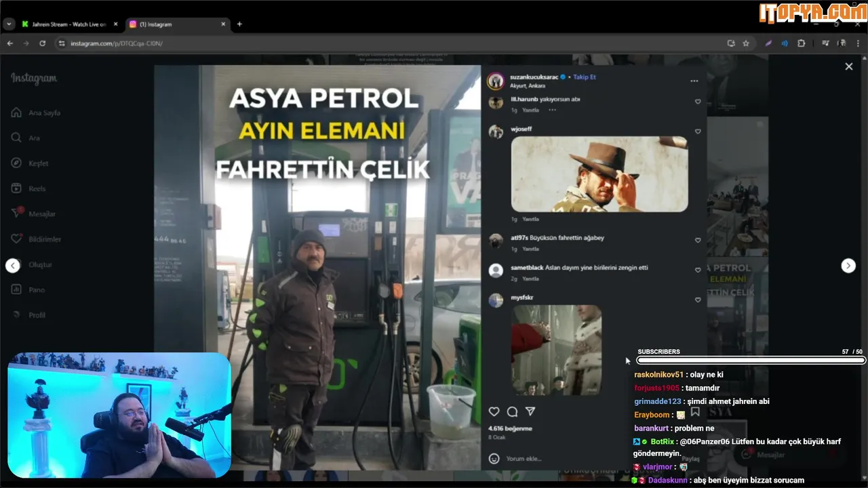Close the Instagram browser tab

click(x=223, y=24)
